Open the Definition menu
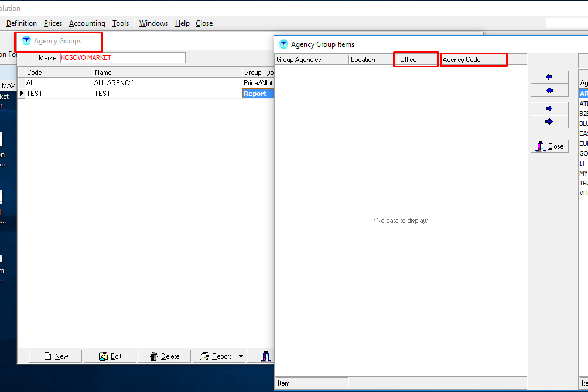 pos(22,23)
